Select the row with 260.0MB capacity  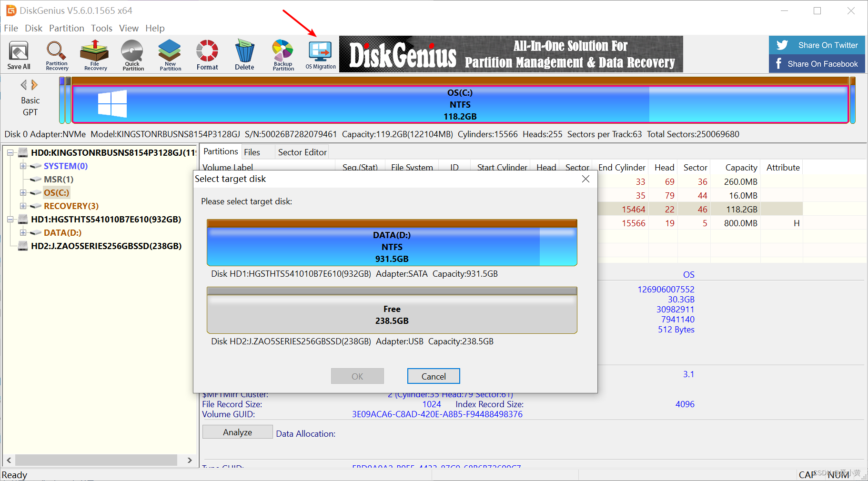(700, 181)
